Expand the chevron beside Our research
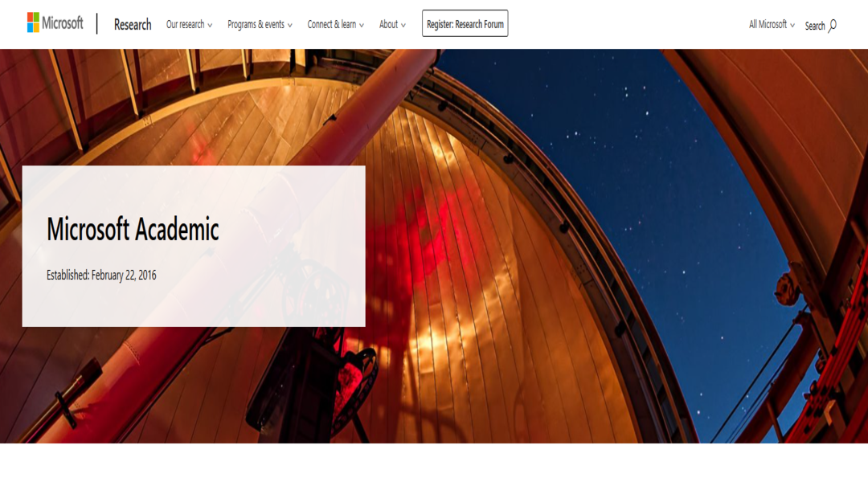 coord(210,26)
